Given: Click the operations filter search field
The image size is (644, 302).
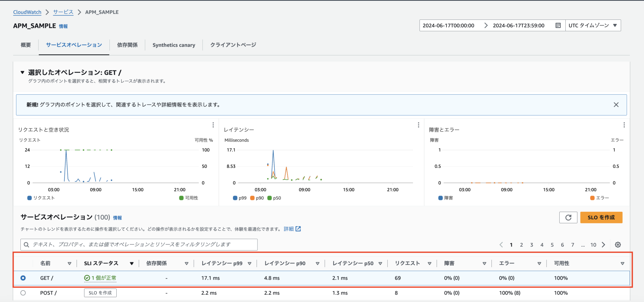Looking at the screenshot, I should (138, 244).
